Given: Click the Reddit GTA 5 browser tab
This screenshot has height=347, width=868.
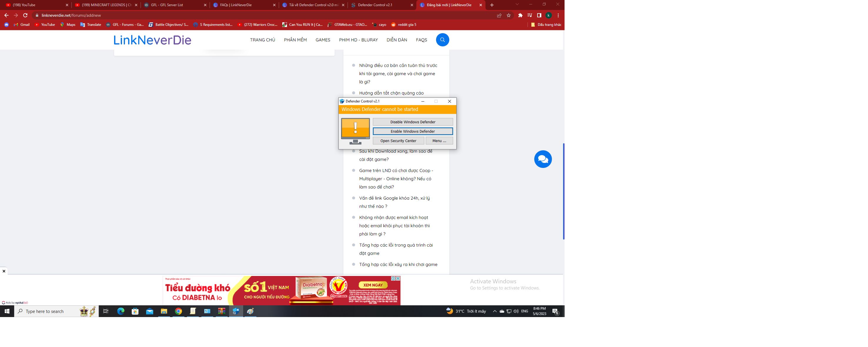Looking at the screenshot, I should click(x=407, y=24).
